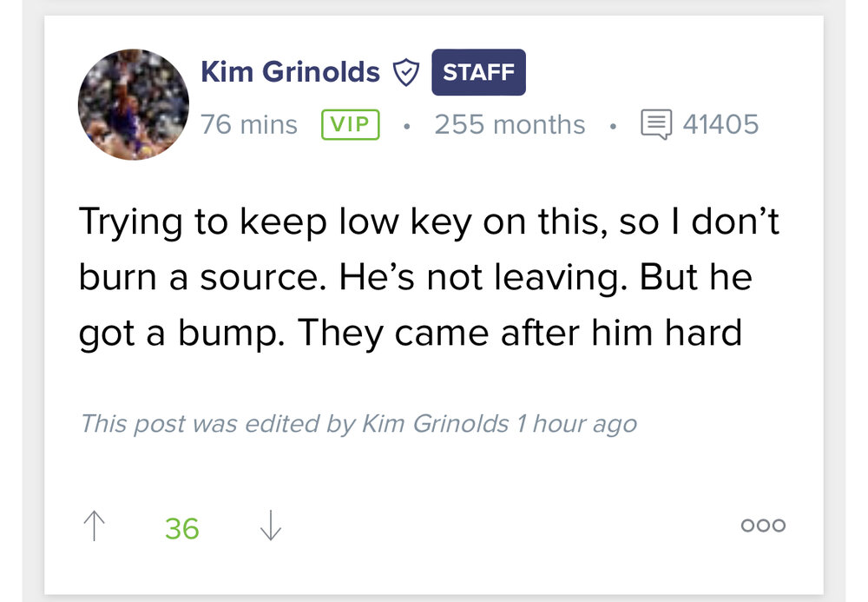Screen dimensions: 868x602
Task: Click Kim Grinolds' name in the edit note
Action: [434, 424]
